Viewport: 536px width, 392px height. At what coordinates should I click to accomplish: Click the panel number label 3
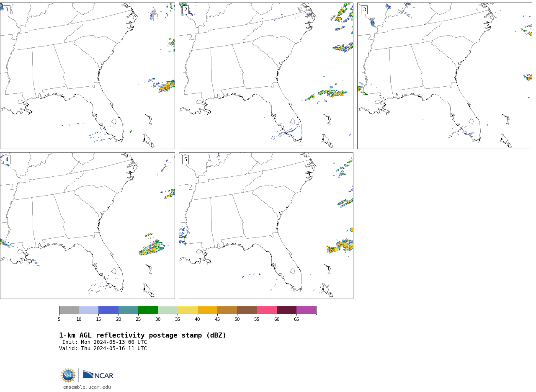pos(364,10)
